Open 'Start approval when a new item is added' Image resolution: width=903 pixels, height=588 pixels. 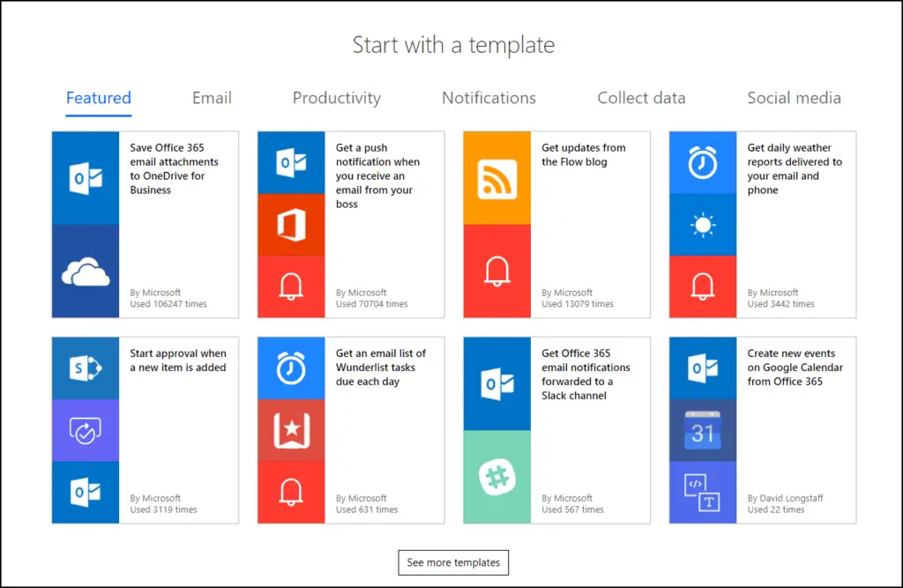[178, 361]
